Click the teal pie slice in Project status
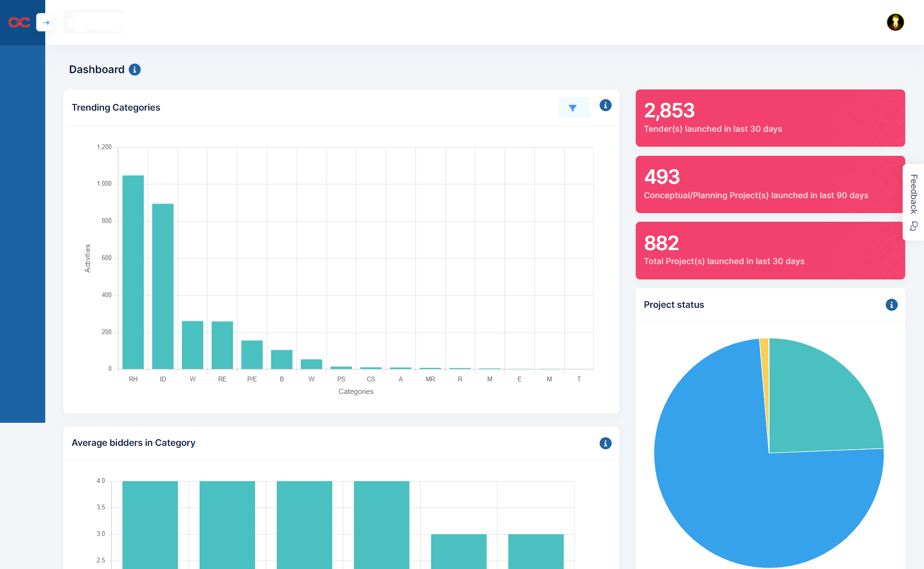 pos(818,404)
